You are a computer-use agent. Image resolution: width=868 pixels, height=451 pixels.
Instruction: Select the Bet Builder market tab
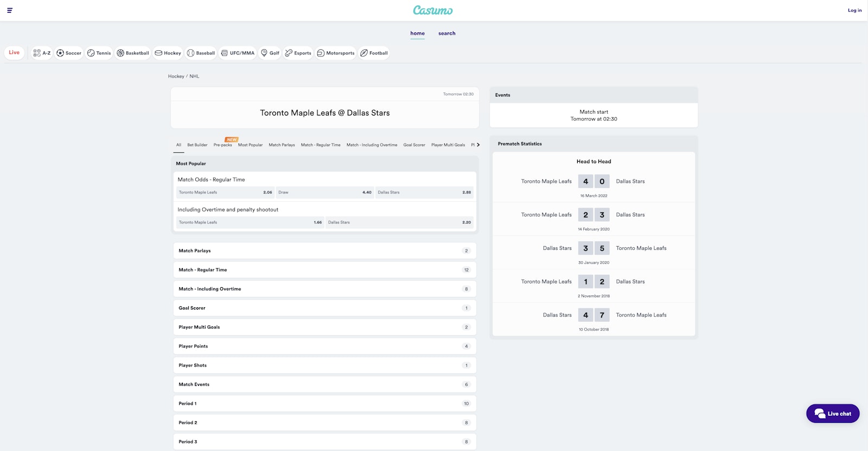[x=197, y=145]
